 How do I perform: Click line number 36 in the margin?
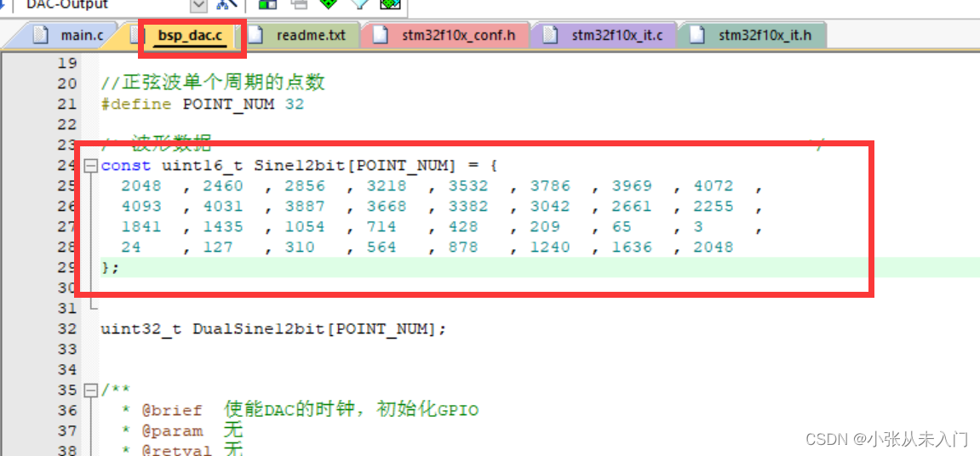click(x=67, y=410)
